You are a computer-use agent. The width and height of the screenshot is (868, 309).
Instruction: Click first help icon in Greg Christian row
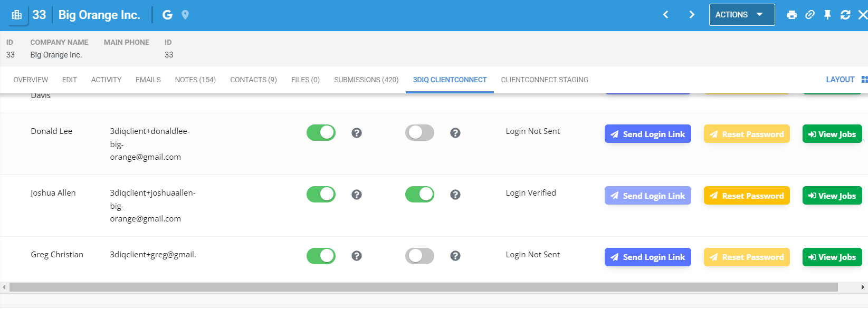pos(357,256)
